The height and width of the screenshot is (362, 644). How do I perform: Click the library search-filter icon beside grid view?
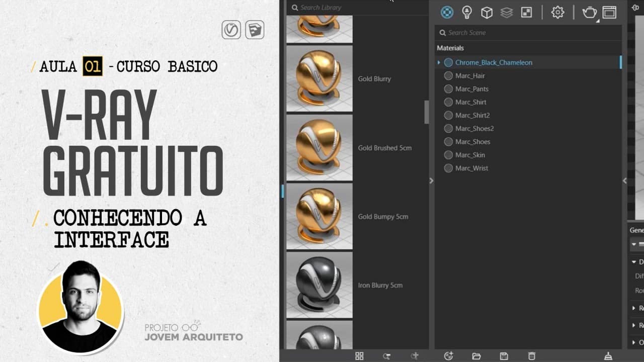pyautogui.click(x=387, y=356)
